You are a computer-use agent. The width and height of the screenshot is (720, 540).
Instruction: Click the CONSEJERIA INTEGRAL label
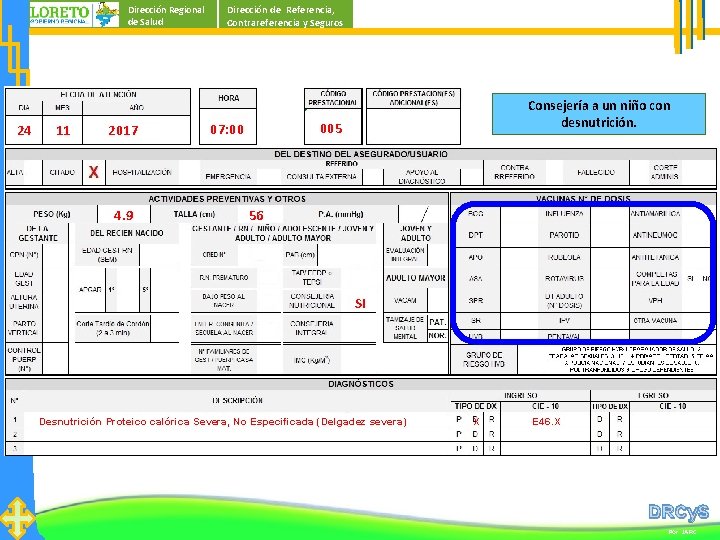tap(311, 328)
